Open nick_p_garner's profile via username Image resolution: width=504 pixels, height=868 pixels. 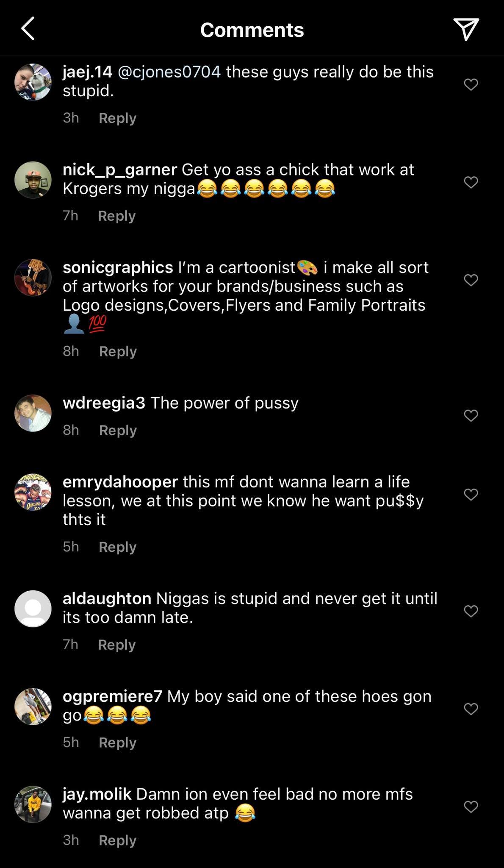(x=119, y=170)
